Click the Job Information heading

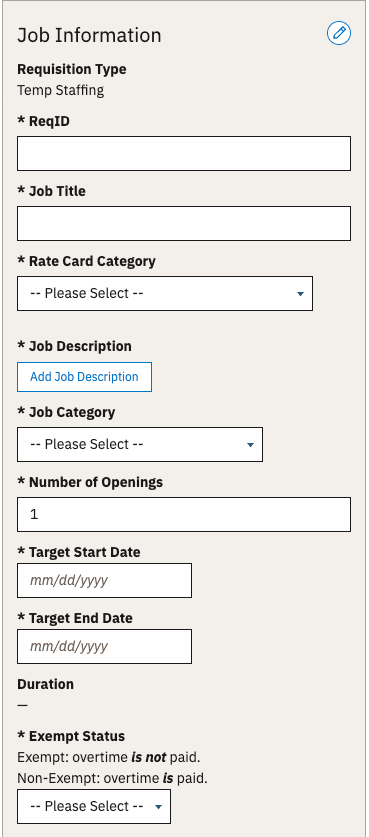(x=90, y=35)
